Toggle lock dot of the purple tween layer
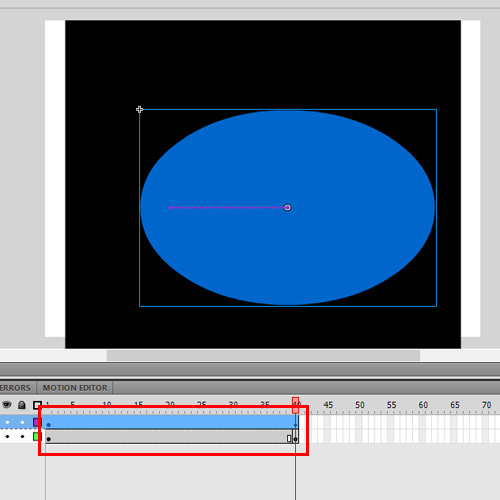 click(22, 422)
